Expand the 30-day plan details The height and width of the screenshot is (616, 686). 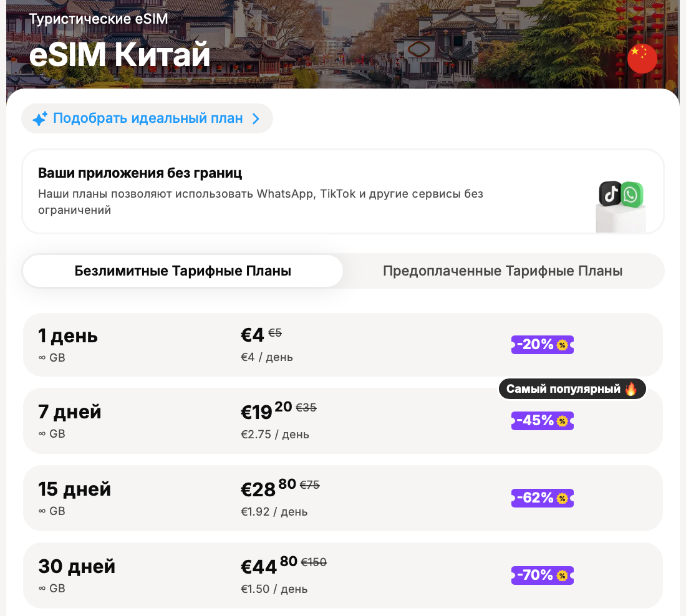(343, 575)
